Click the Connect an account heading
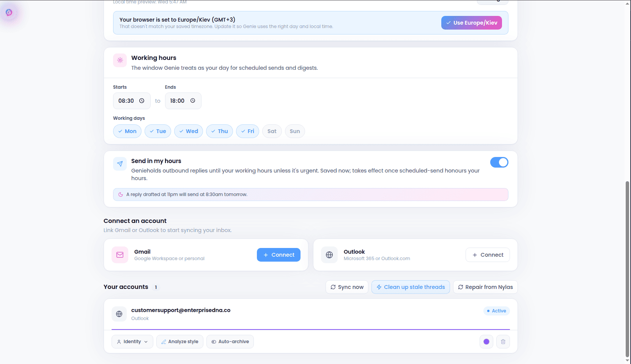631x364 pixels. [x=135, y=221]
